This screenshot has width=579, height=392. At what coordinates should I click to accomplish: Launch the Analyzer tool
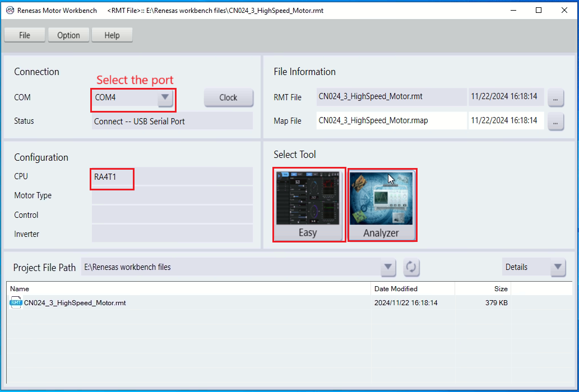click(x=381, y=206)
